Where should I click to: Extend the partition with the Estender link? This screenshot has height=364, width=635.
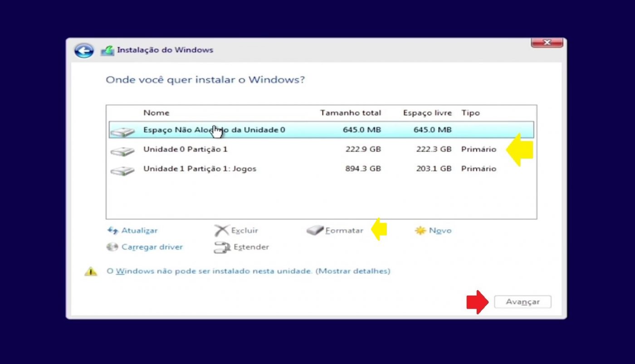251,248
